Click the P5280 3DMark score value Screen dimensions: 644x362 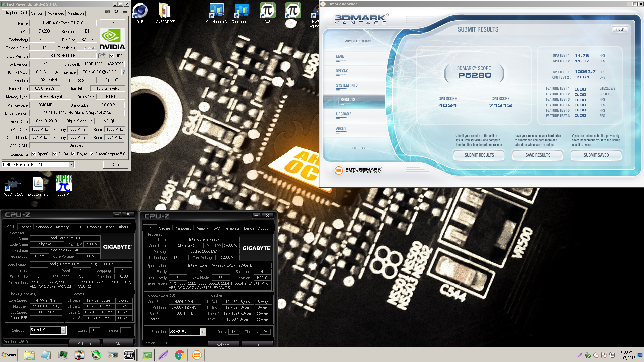coord(475,75)
